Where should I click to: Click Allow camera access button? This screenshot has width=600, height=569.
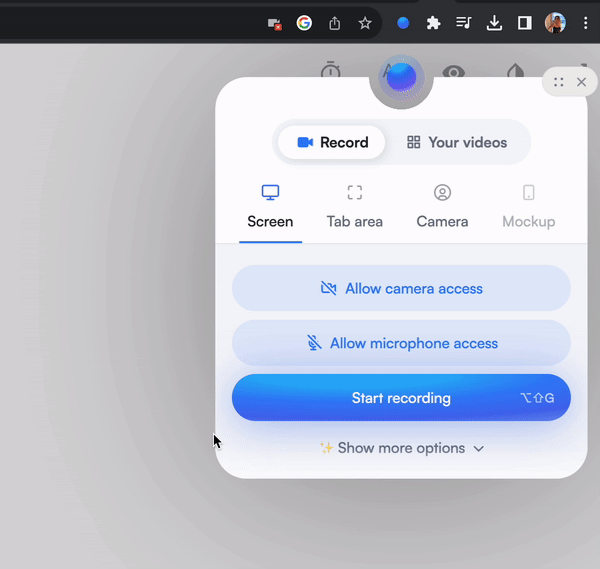(x=401, y=289)
